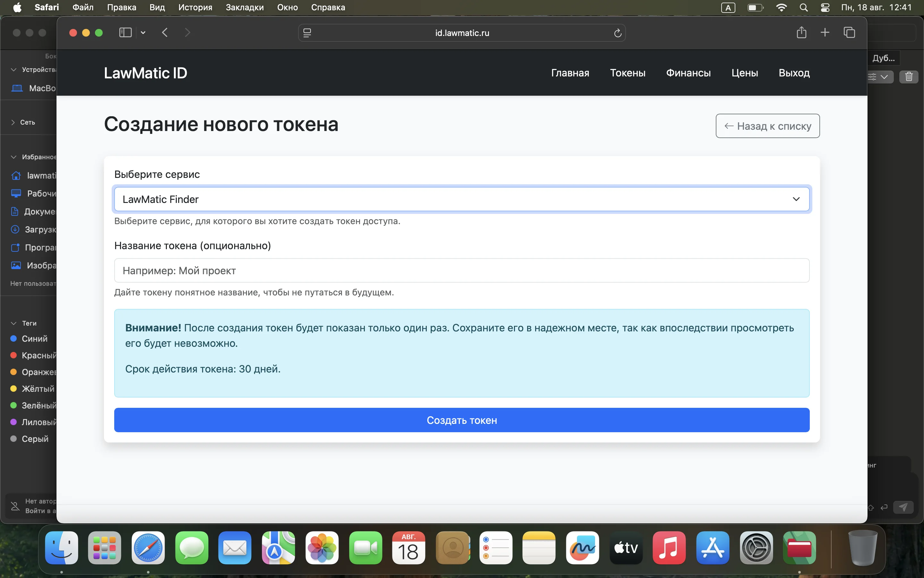Viewport: 924px width, 578px height.
Task: Open LawMatic ID home logo
Action: [145, 73]
